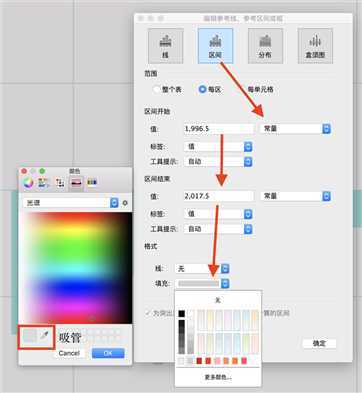Image resolution: width=362 pixels, height=393 pixels.
Task: Pick a color in the spectrum image
Action: 75,268
